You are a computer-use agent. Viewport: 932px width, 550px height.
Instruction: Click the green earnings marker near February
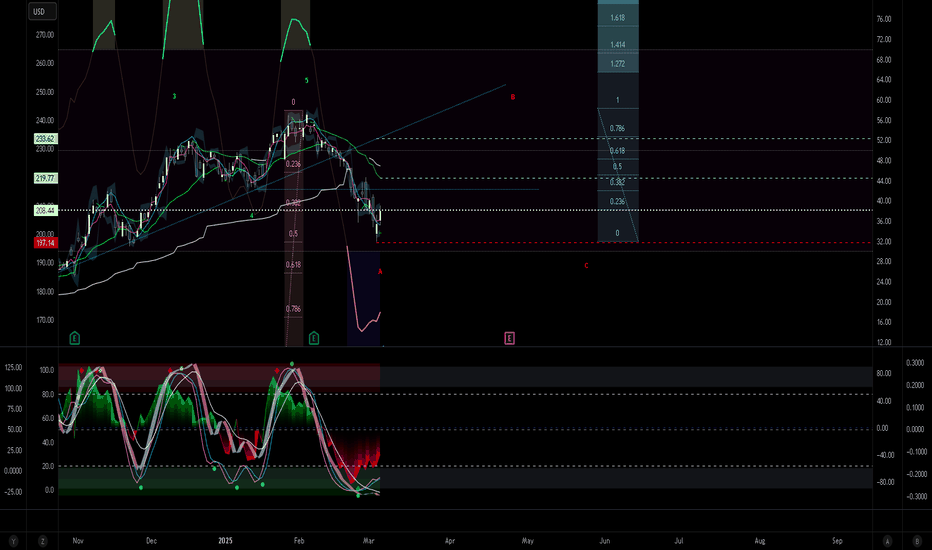pyautogui.click(x=314, y=338)
